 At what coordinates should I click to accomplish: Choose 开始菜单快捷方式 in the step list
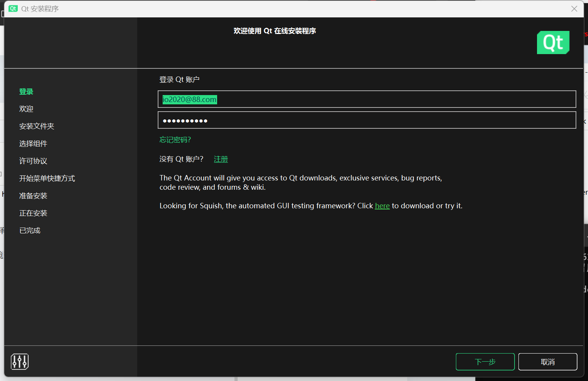[x=47, y=179]
